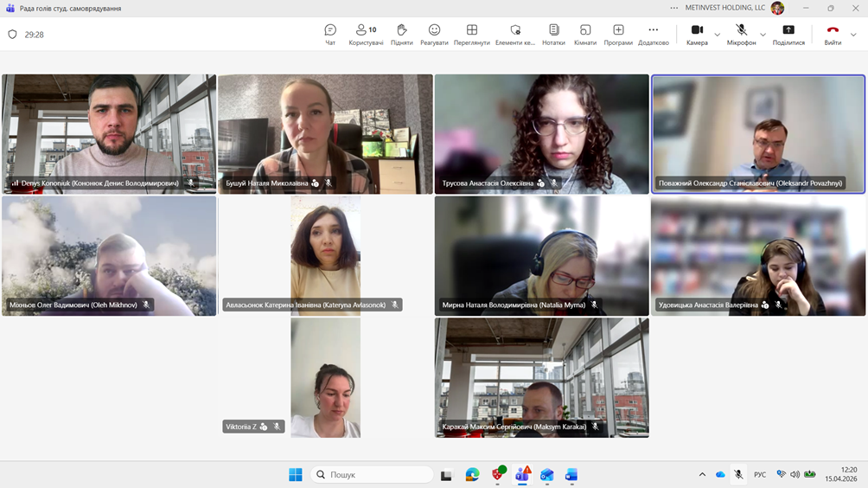
Task: Expand the camera options dropdown arrow
Action: tap(718, 35)
